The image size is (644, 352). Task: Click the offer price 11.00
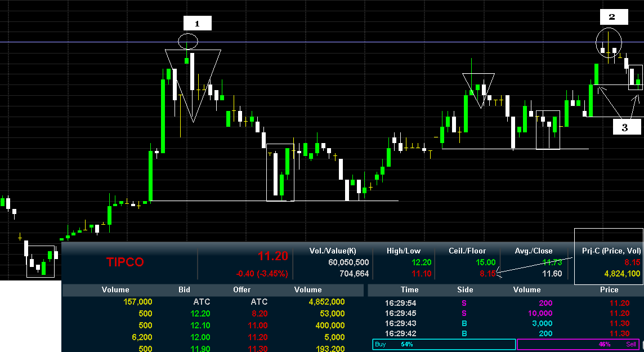pyautogui.click(x=257, y=326)
